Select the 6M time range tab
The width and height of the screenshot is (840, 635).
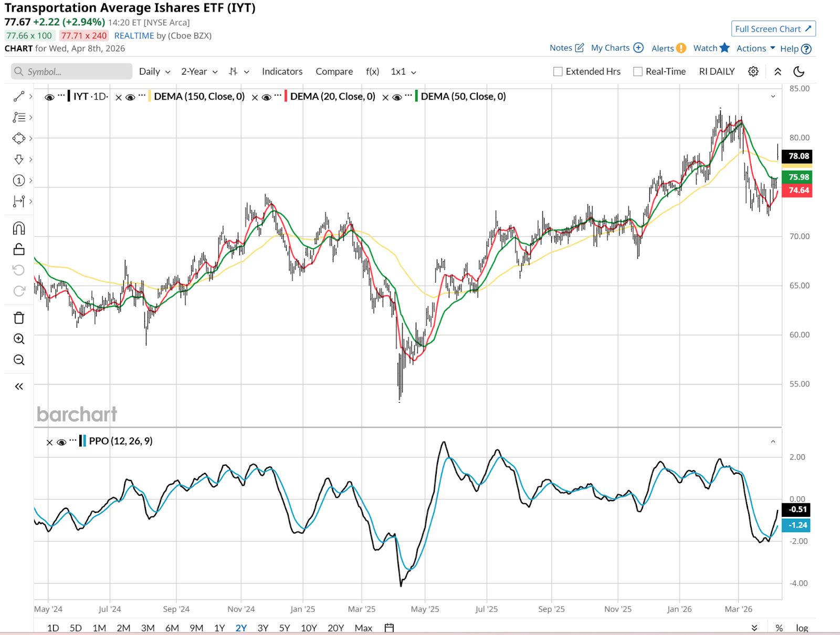172,628
